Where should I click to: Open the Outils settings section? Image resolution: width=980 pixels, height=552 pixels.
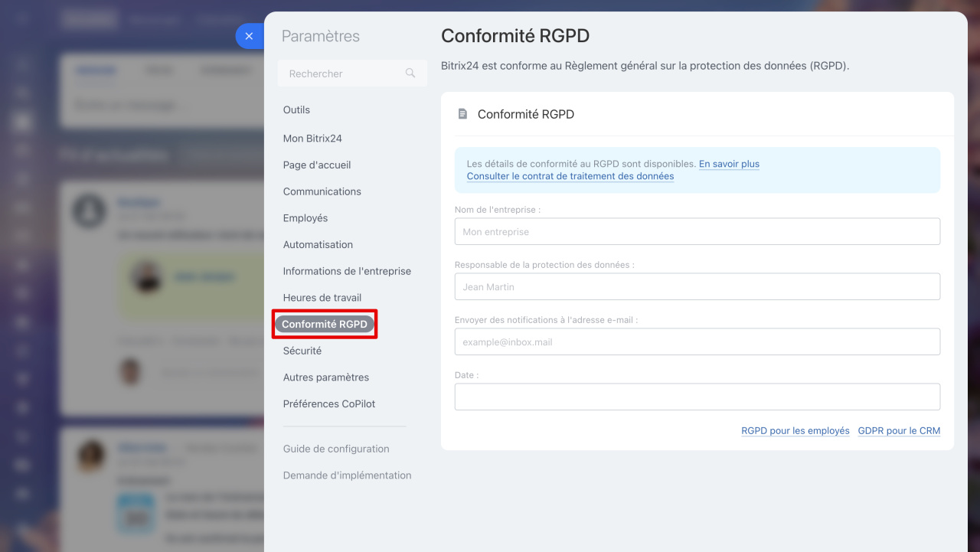296,109
